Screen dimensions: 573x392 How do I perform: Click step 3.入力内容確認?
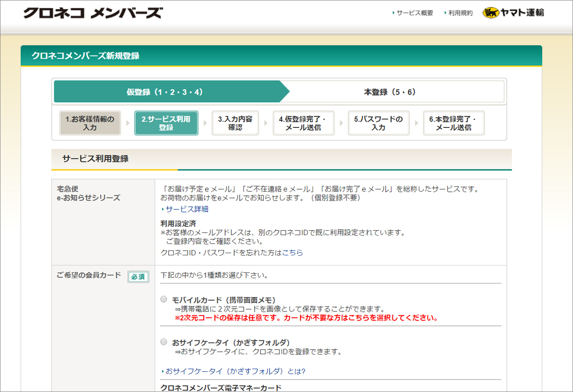235,123
